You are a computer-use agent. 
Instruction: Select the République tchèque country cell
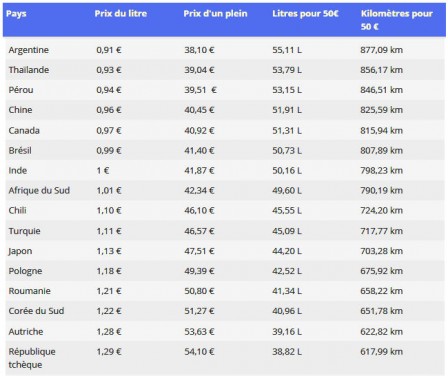click(32, 358)
